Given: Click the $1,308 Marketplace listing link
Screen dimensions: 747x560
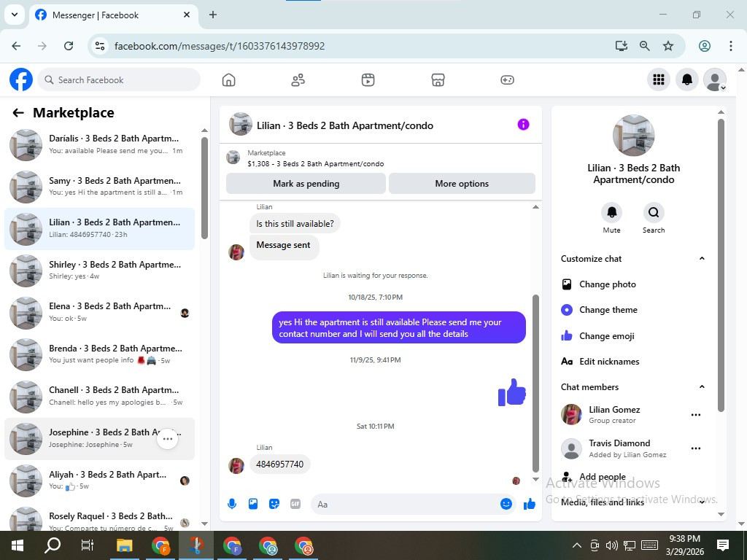Looking at the screenshot, I should (315, 164).
